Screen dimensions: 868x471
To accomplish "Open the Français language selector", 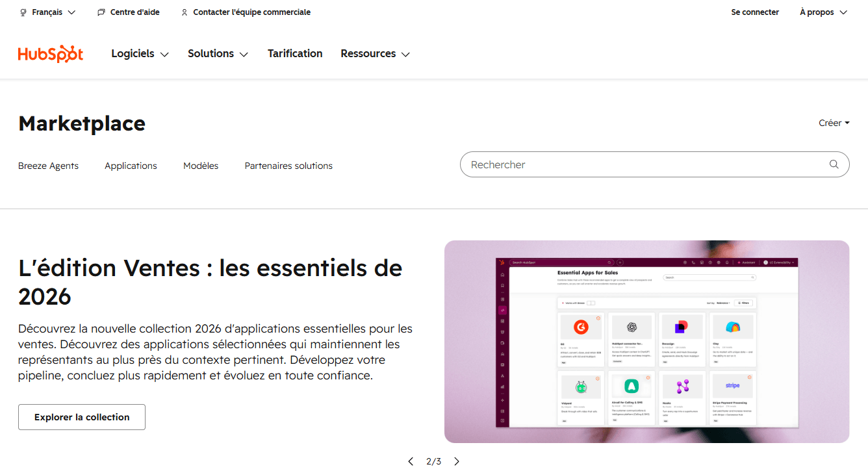I will (47, 12).
